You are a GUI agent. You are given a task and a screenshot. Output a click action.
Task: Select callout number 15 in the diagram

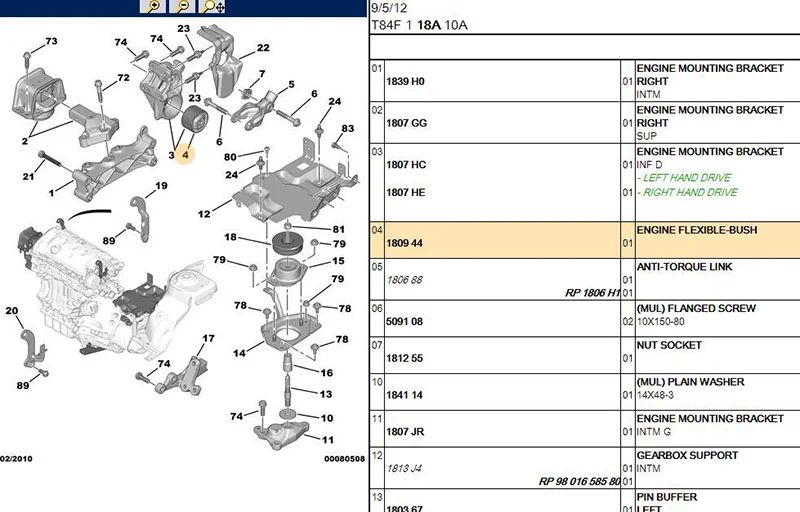click(338, 261)
